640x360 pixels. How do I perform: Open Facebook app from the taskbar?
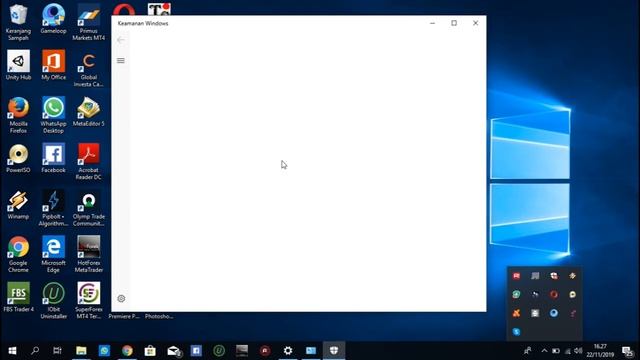click(x=196, y=351)
